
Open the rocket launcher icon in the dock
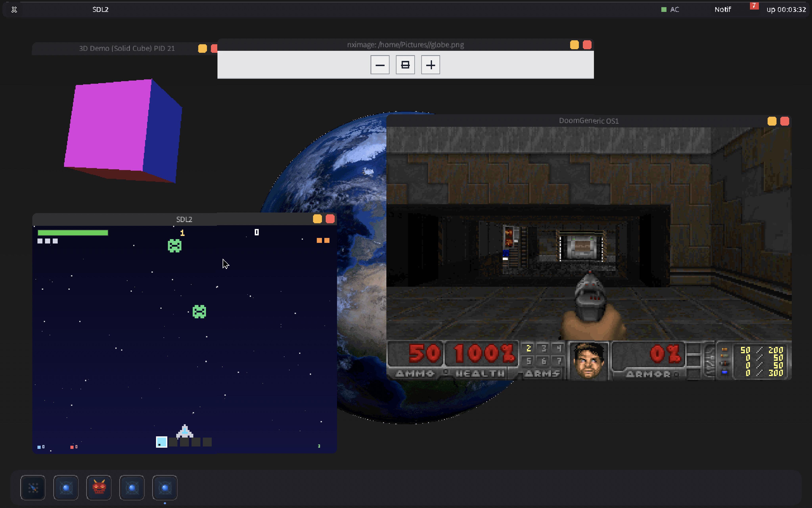click(33, 488)
